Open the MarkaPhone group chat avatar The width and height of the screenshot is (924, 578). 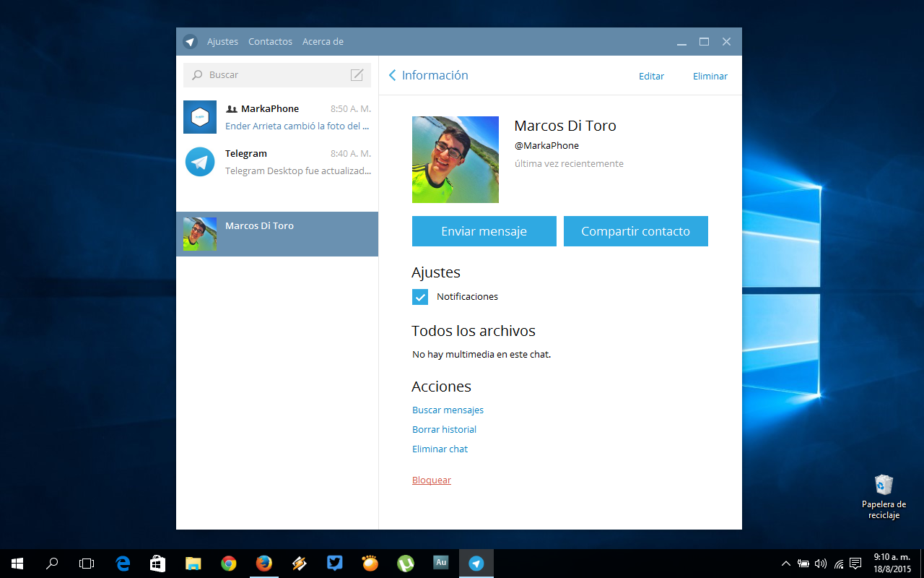pos(200,117)
